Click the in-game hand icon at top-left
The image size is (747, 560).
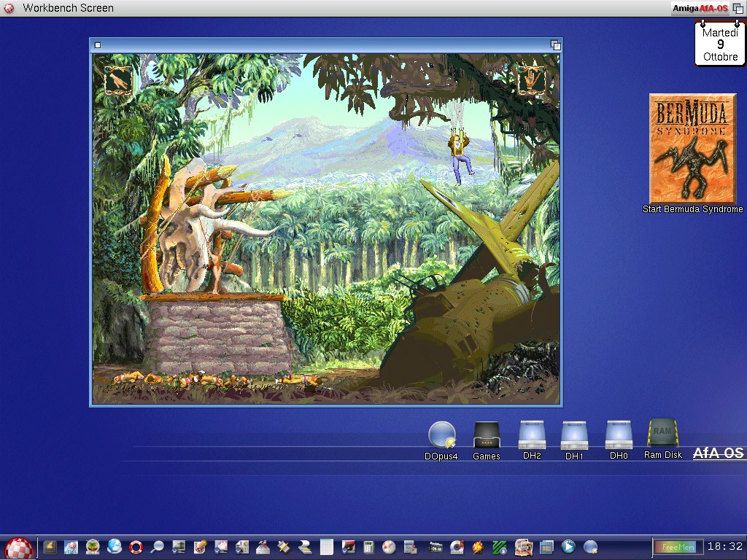(117, 80)
